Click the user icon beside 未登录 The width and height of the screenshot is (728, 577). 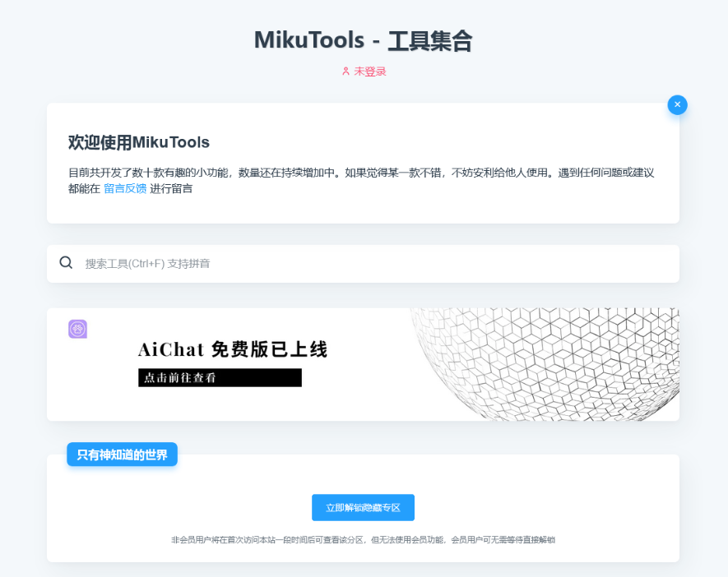point(345,72)
